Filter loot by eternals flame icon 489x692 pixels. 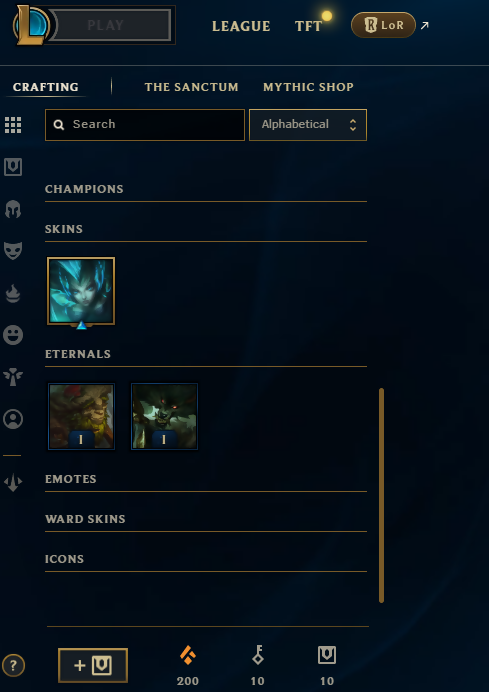13,293
